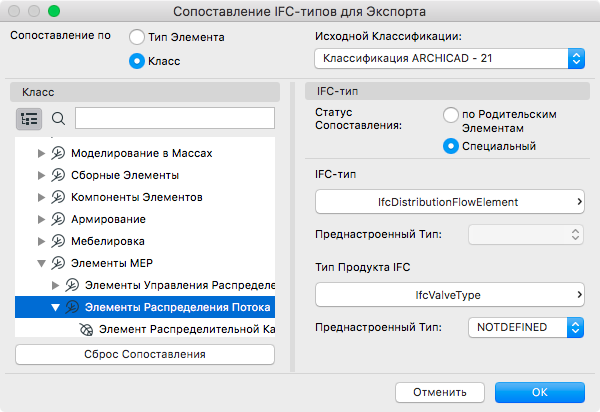Click the Армирование class icon
Image resolution: width=600 pixels, height=412 pixels.
click(x=58, y=219)
